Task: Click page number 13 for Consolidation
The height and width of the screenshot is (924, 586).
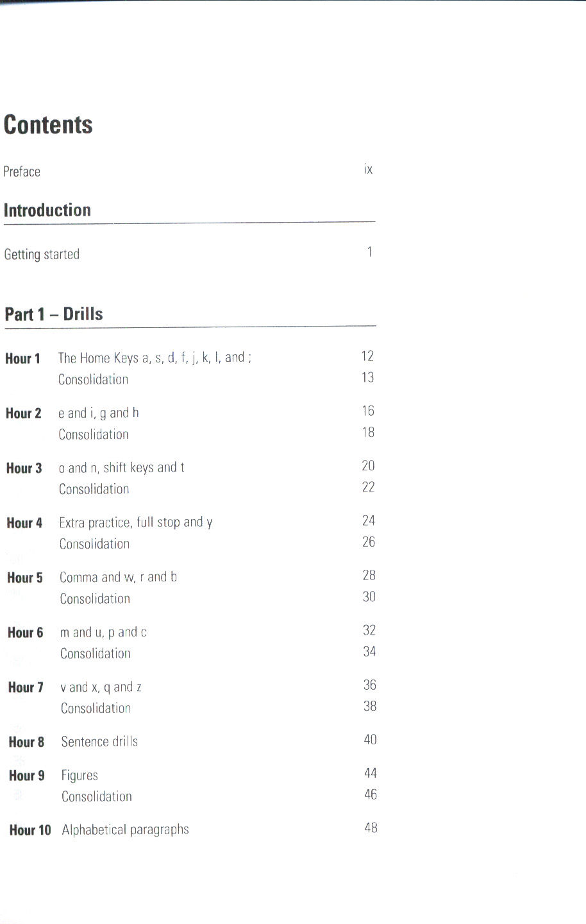Action: coord(367,377)
